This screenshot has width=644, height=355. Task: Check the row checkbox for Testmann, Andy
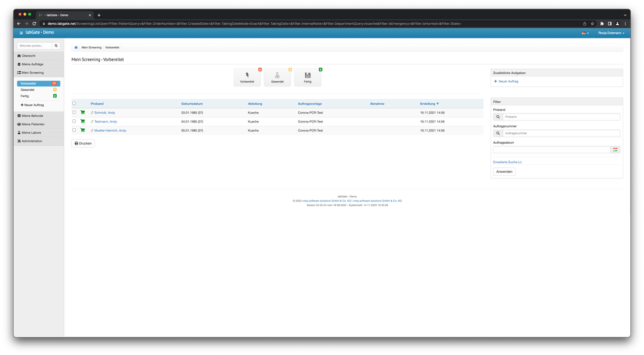(74, 121)
